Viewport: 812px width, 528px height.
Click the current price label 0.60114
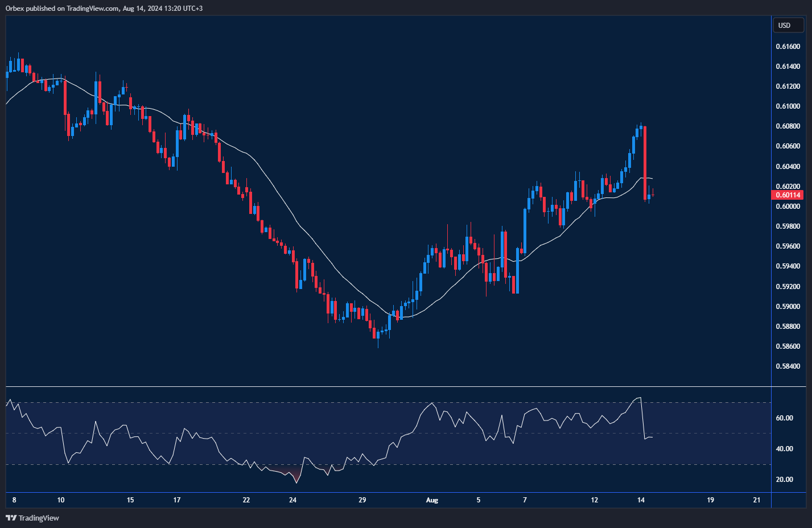point(788,195)
